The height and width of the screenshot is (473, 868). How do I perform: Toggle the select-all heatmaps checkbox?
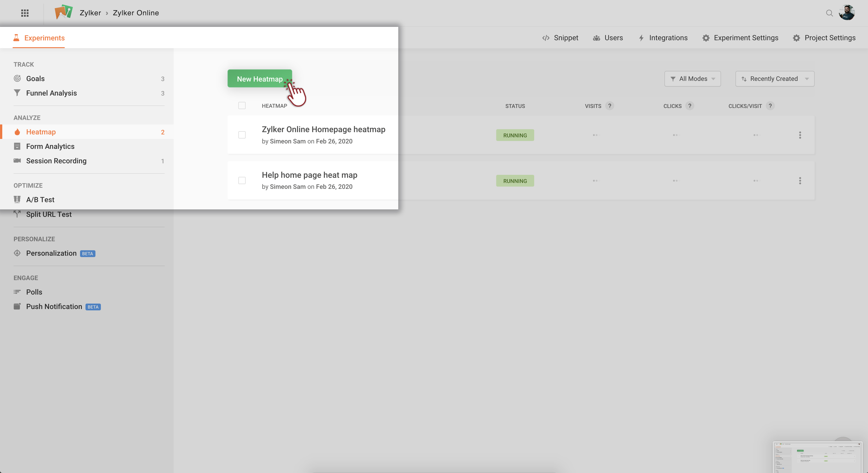(x=242, y=106)
